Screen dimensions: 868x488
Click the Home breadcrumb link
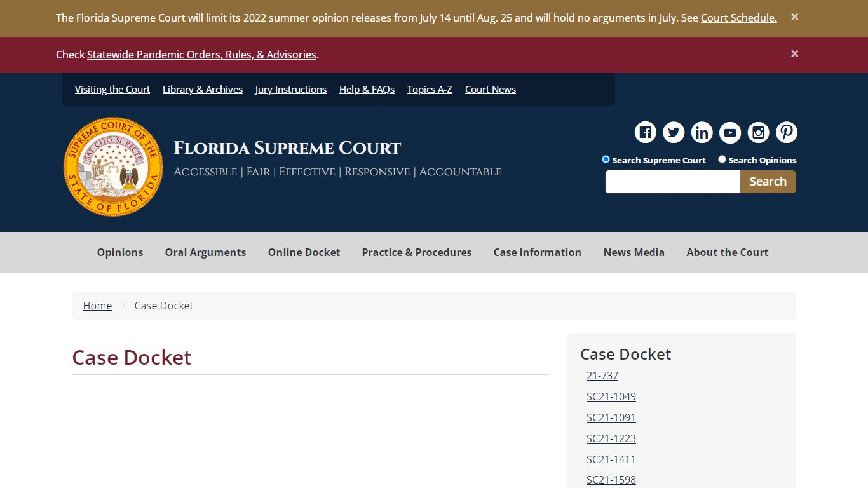(97, 306)
